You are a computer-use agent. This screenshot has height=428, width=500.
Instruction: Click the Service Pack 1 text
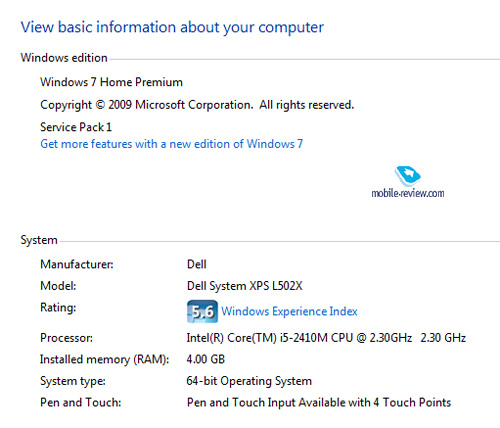pyautogui.click(x=76, y=127)
